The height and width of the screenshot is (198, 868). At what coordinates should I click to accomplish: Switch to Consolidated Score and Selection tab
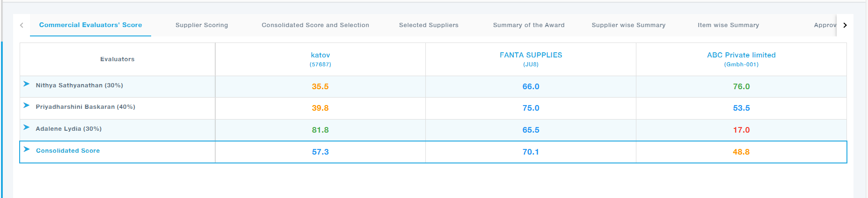tap(315, 25)
